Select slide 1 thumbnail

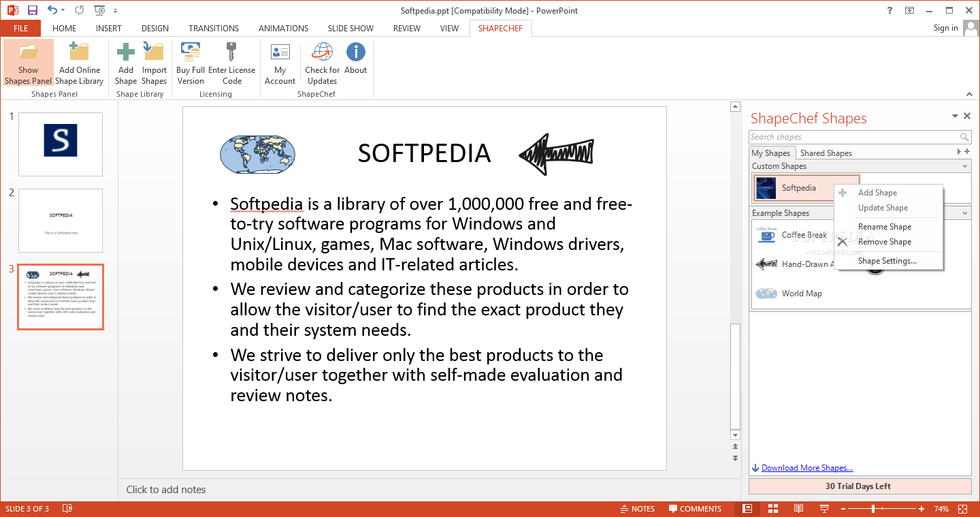tap(61, 144)
